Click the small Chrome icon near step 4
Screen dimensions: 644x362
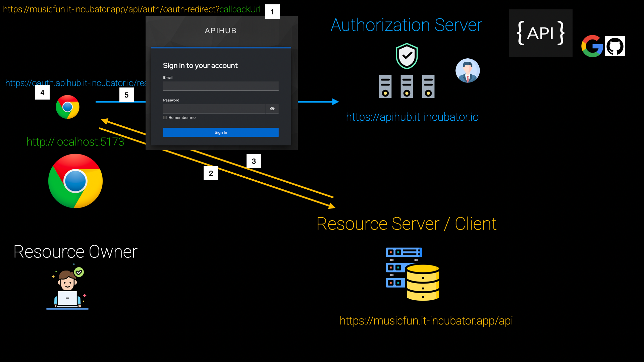(67, 107)
